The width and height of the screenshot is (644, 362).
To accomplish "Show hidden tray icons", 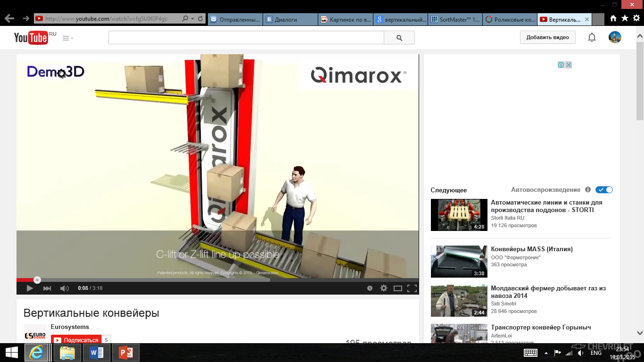I will (546, 353).
